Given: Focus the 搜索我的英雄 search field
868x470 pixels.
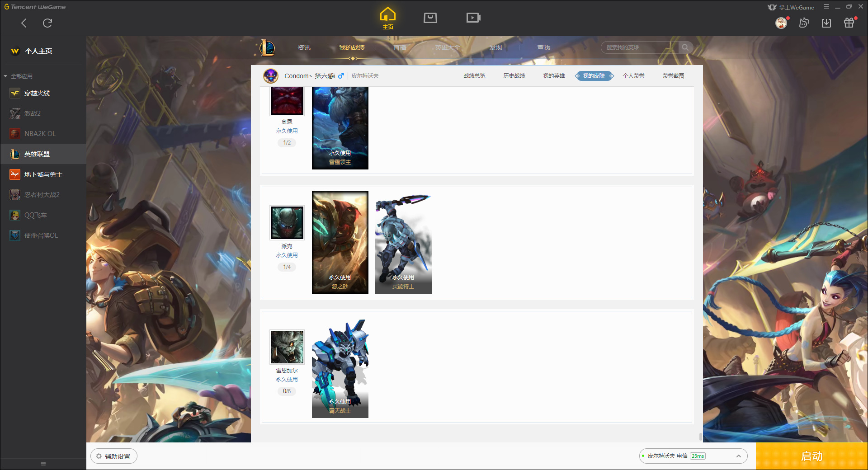Looking at the screenshot, I should [640, 47].
